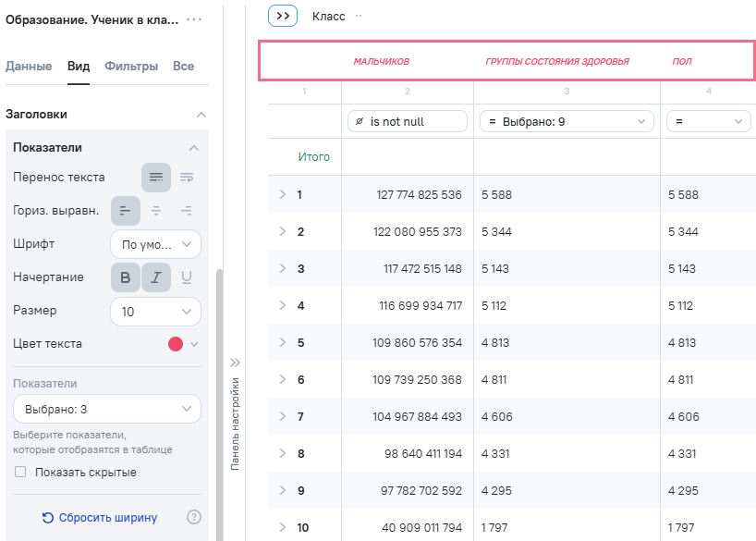Open the Размер size dropdown
Viewport: 756px width, 541px height.
[155, 312]
